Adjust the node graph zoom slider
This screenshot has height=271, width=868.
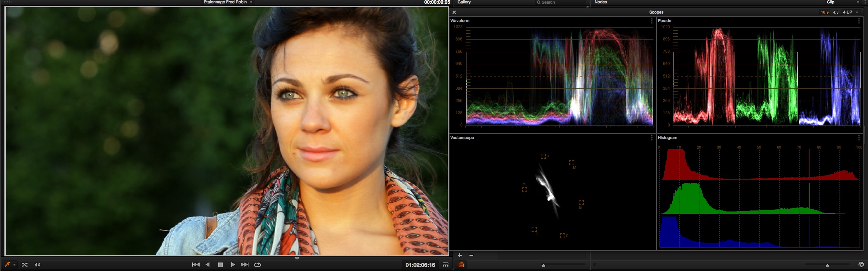[828, 265]
